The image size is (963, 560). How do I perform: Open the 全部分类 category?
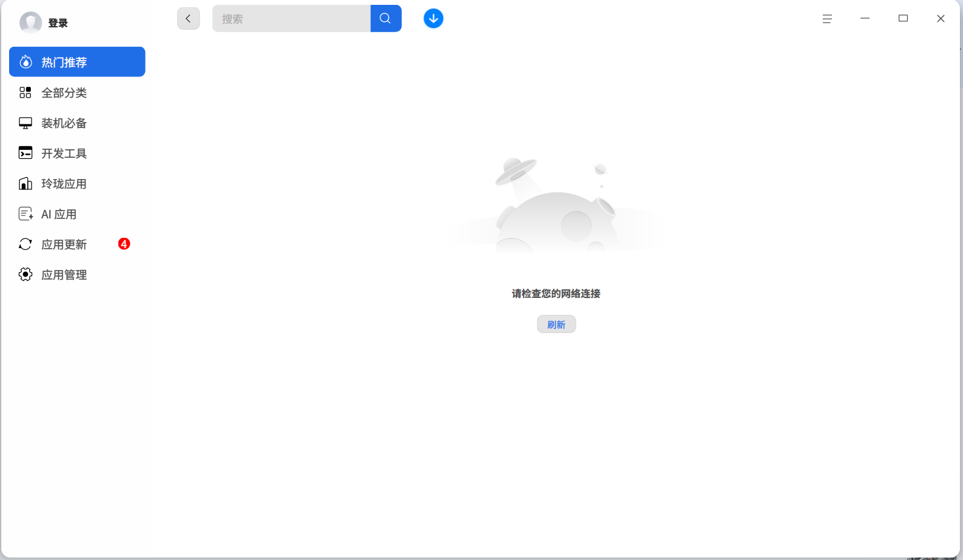pyautogui.click(x=77, y=92)
